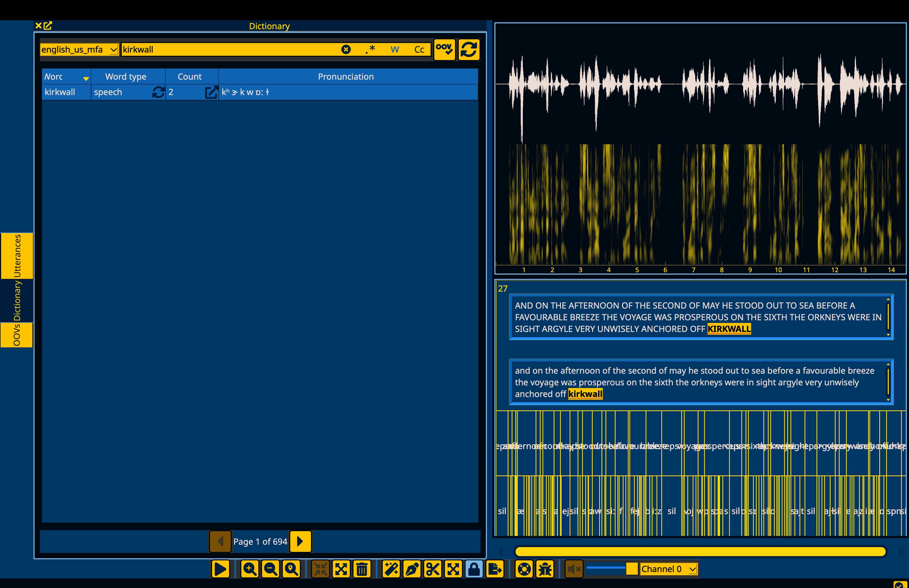Delete the utterance with the trash icon

point(362,569)
